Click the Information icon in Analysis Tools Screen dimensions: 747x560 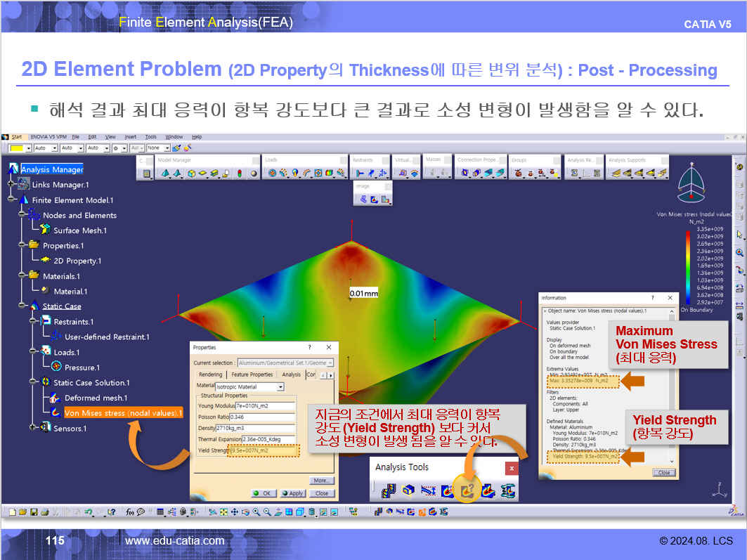coord(467,491)
